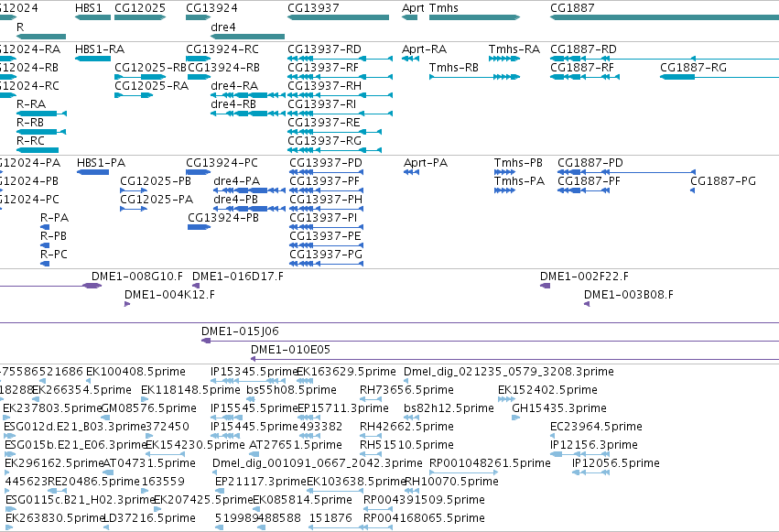Select EST RP001048261.5prime
This screenshot has height=532, width=779.
pos(463,472)
